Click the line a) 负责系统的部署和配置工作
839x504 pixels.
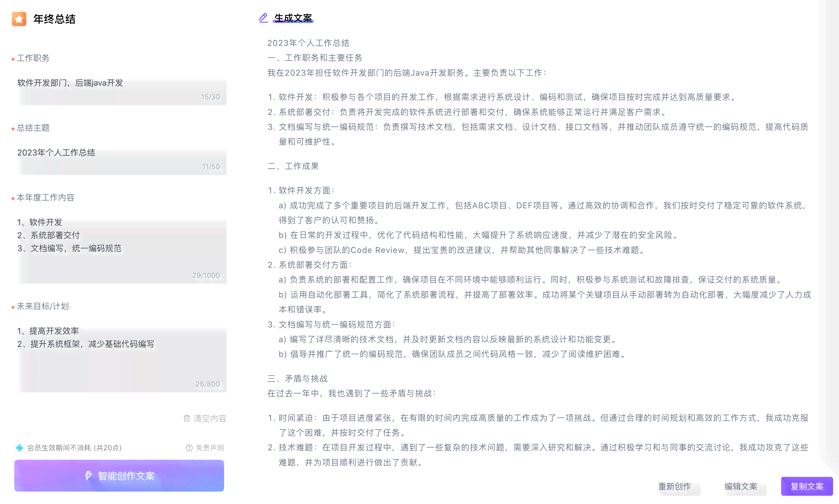530,279
